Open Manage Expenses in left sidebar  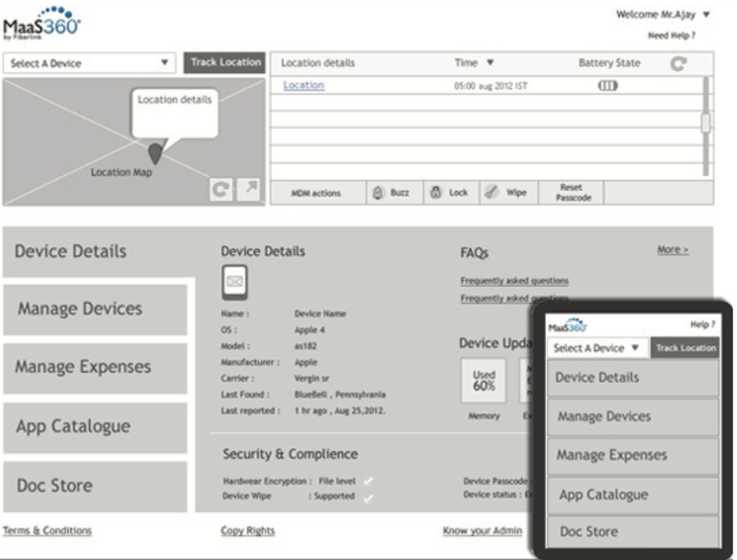pyautogui.click(x=95, y=368)
